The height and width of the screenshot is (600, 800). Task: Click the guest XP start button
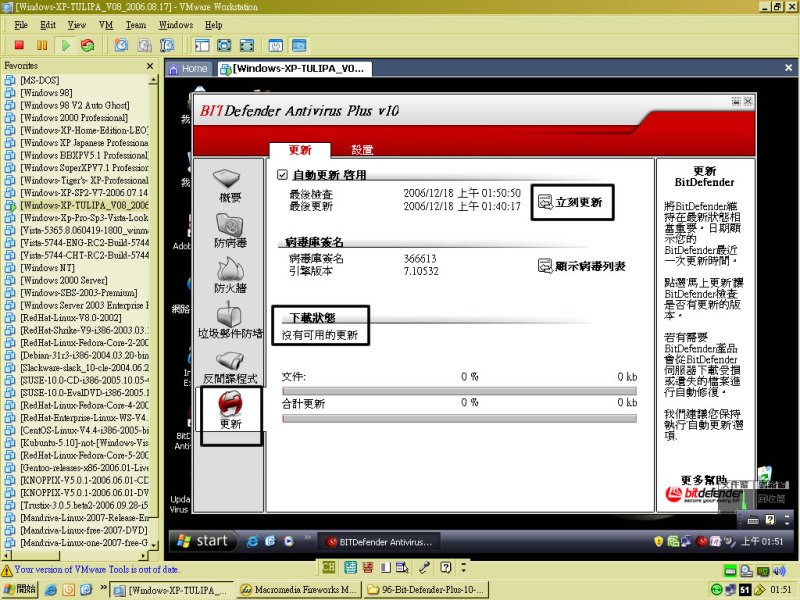[x=203, y=541]
